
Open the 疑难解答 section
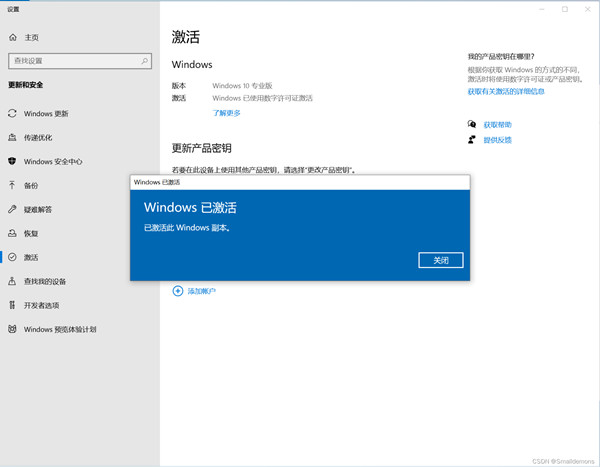click(38, 209)
